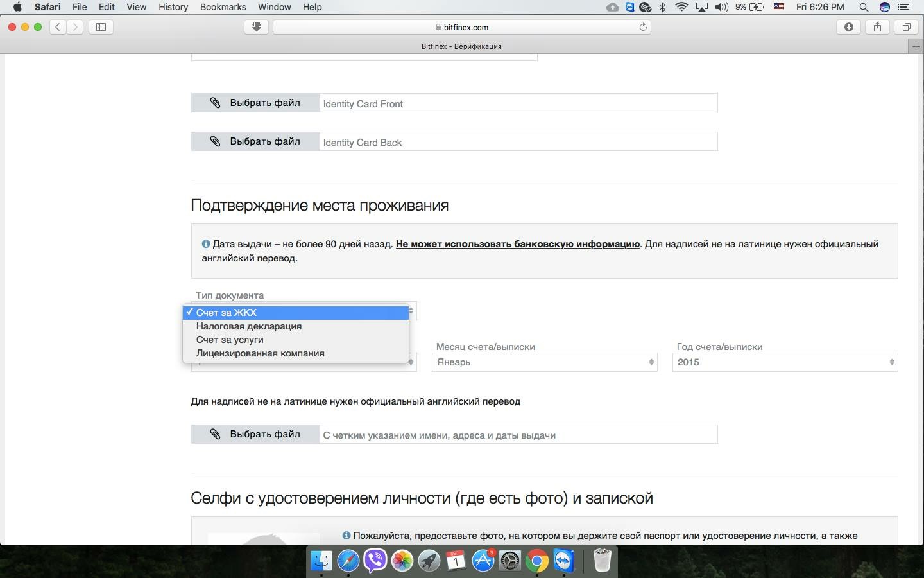Click 'Не может использовать банковскую информацию' link

(518, 244)
